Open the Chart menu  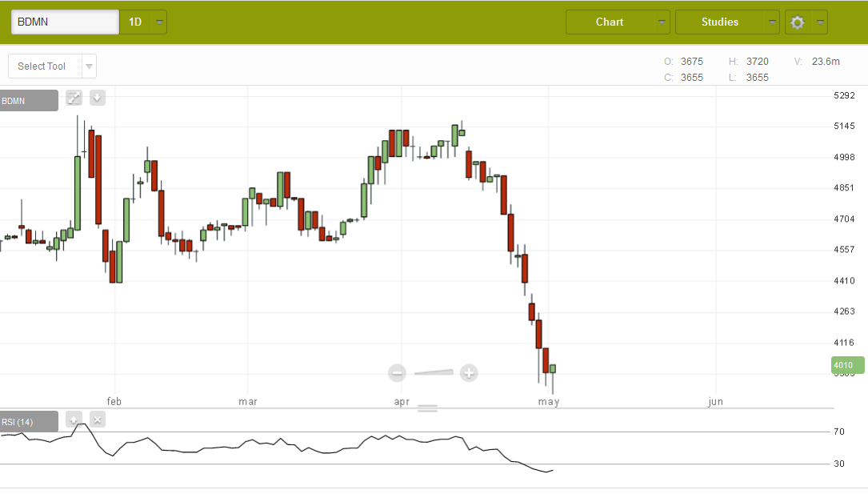point(610,22)
